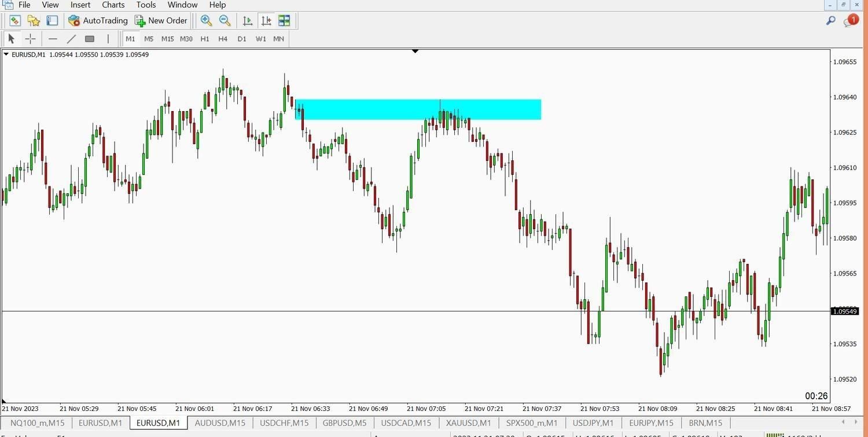868x437 pixels.
Task: Switch to the XAUUSD,M1 chart tab
Action: tap(468, 423)
